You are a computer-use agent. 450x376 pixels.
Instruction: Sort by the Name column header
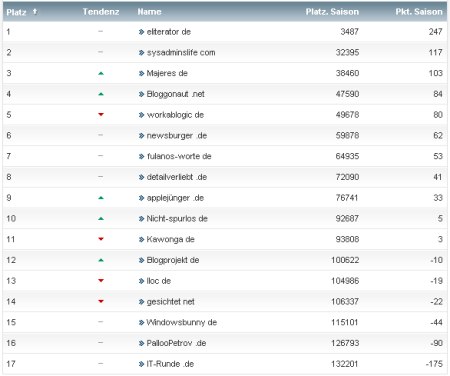149,12
